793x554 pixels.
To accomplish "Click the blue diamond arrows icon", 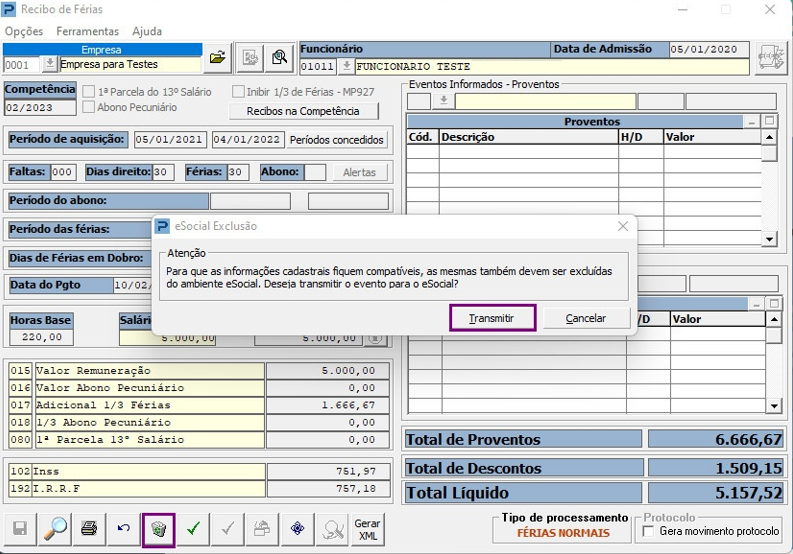I will click(x=297, y=529).
